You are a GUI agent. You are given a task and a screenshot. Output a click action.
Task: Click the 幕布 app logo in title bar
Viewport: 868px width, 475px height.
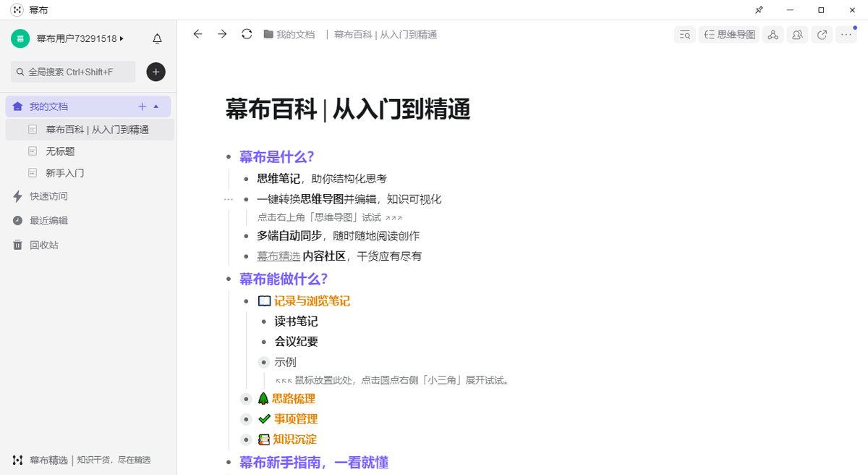click(17, 10)
